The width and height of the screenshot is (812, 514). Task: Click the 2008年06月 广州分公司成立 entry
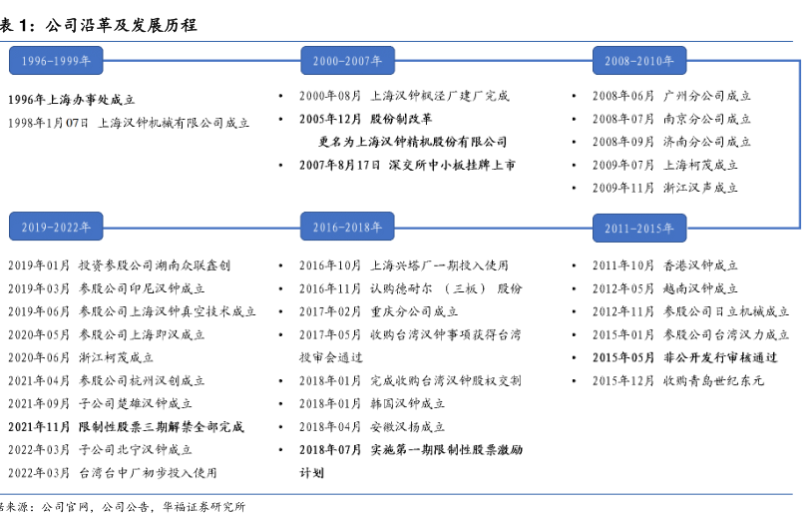[x=671, y=96]
